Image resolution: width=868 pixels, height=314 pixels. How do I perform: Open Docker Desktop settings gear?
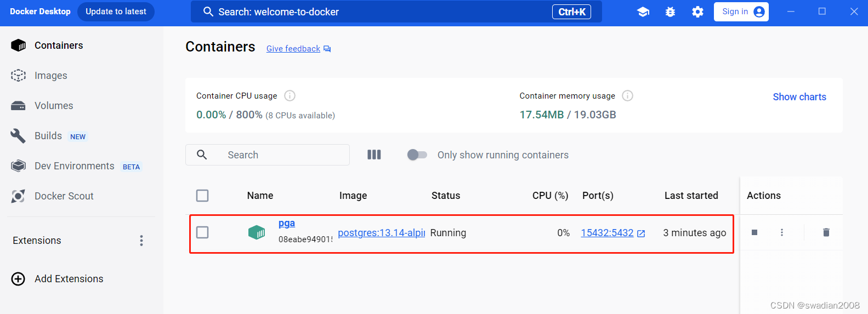(697, 12)
